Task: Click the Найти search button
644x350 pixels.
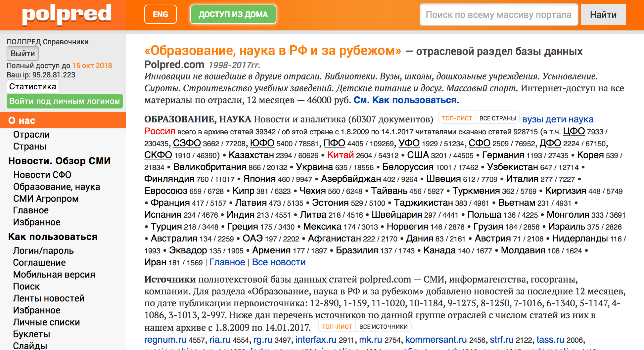Action: click(x=603, y=15)
